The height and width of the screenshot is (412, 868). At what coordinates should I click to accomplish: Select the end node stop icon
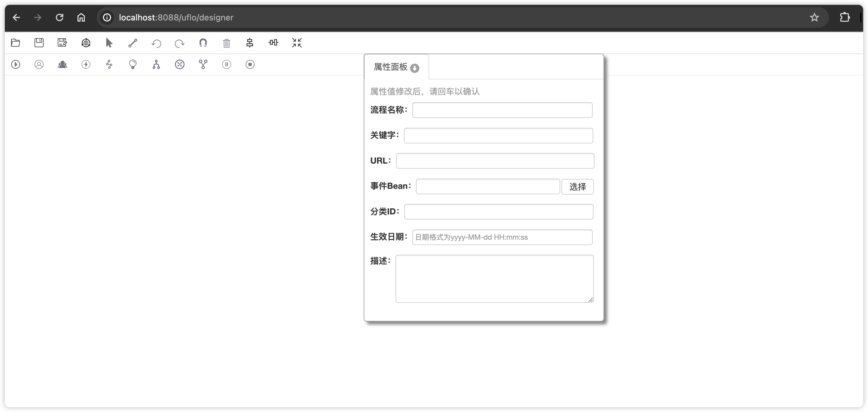tap(250, 64)
